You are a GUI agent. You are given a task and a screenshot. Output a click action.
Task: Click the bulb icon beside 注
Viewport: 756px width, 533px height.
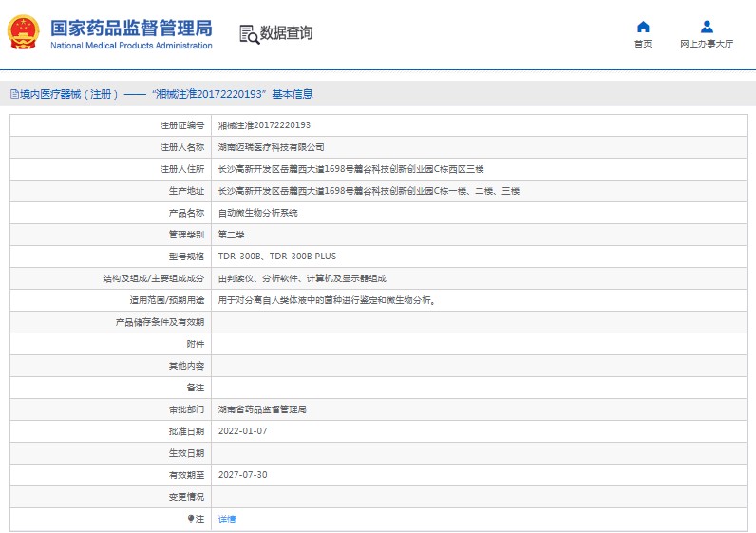tap(191, 519)
